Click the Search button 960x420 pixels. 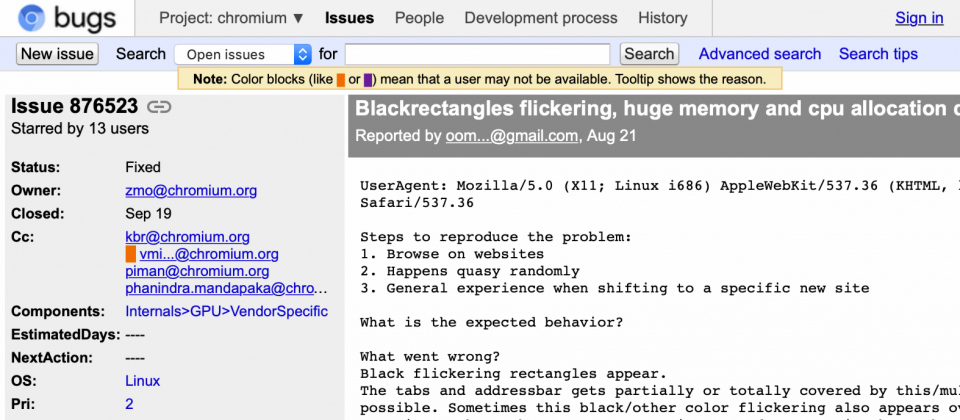pos(649,54)
